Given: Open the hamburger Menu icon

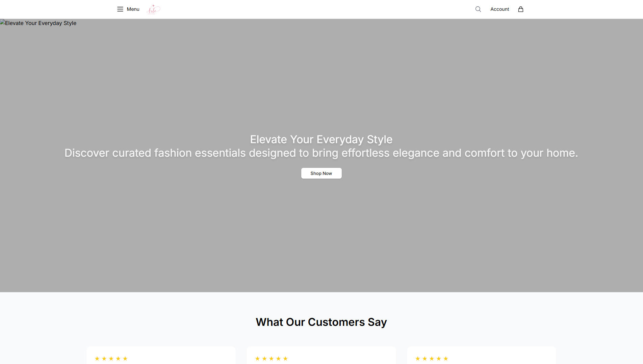Looking at the screenshot, I should pos(120,9).
